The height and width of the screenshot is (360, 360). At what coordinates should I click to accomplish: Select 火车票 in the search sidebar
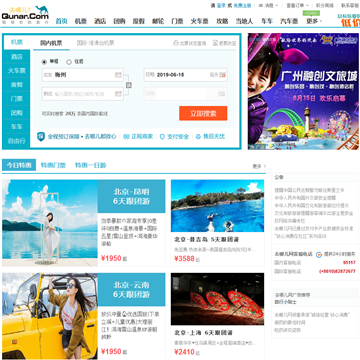coord(17,71)
